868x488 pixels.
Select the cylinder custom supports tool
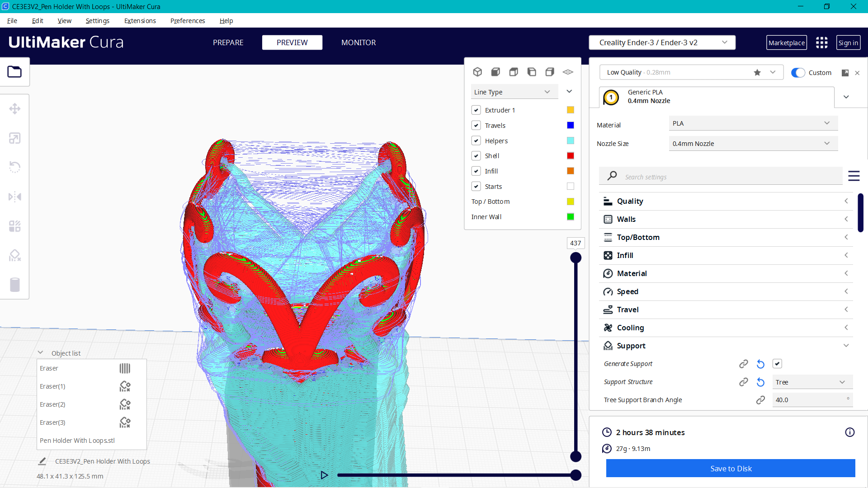tap(14, 285)
